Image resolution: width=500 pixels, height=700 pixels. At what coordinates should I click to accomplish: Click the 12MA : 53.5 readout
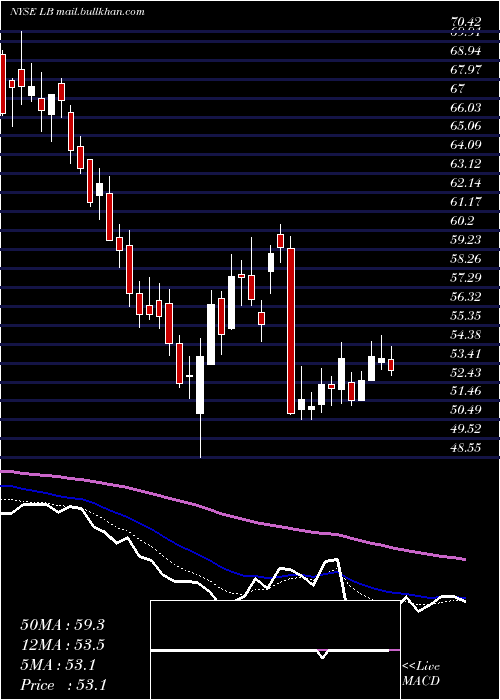(x=62, y=645)
